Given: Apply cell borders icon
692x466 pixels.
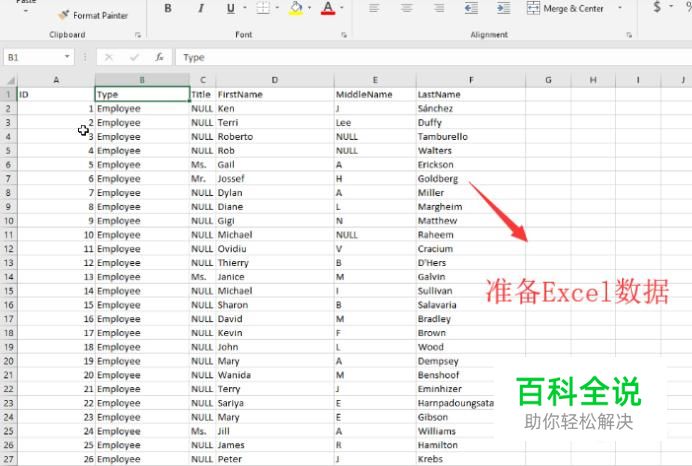Looking at the screenshot, I should pyautogui.click(x=263, y=8).
